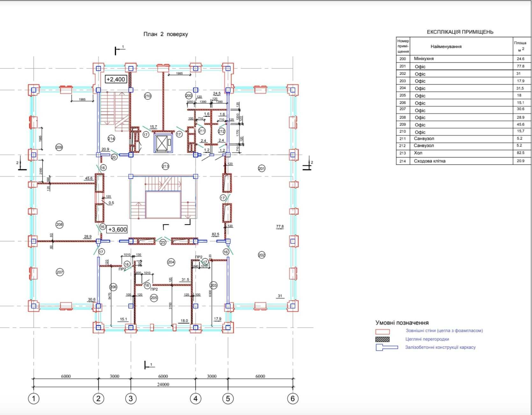Click 'Зовнішні стіни (цегла з фоамгласом)' legend label
This screenshot has height=415, width=532.
pyautogui.click(x=444, y=331)
